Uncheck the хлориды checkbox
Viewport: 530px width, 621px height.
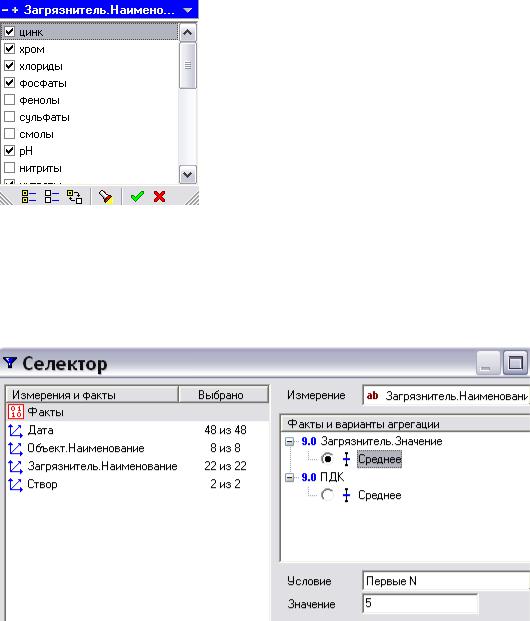point(9,66)
